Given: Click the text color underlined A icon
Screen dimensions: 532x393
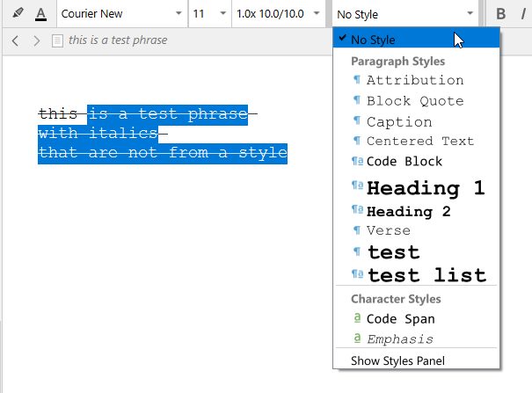Looking at the screenshot, I should coord(40,14).
